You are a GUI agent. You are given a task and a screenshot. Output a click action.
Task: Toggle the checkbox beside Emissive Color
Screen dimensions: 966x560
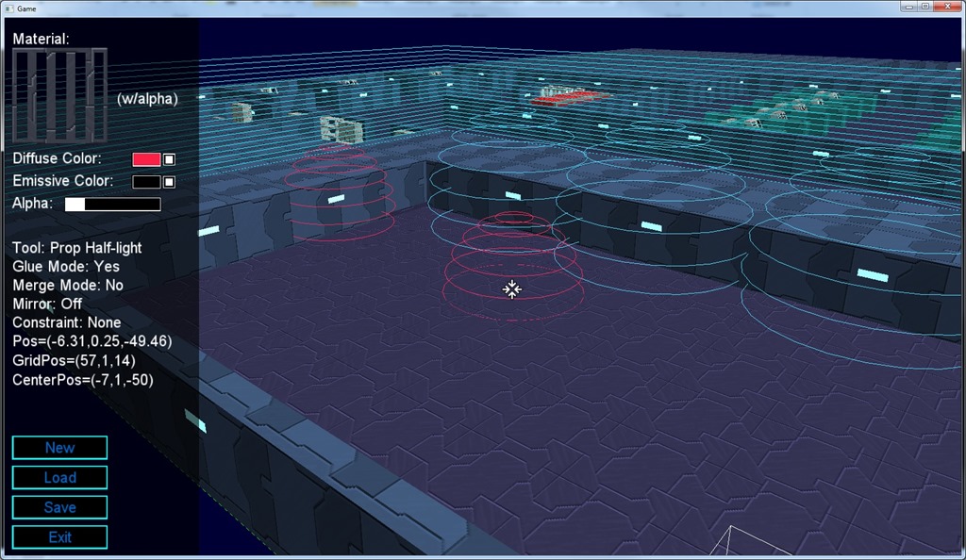(x=169, y=182)
